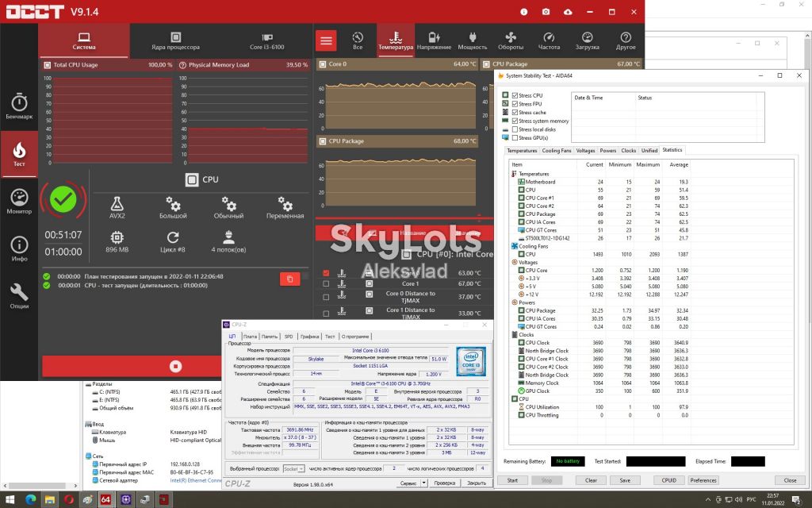The height and width of the screenshot is (508, 812).
Task: Launch Opera from the Windows taskbar
Action: point(69,500)
